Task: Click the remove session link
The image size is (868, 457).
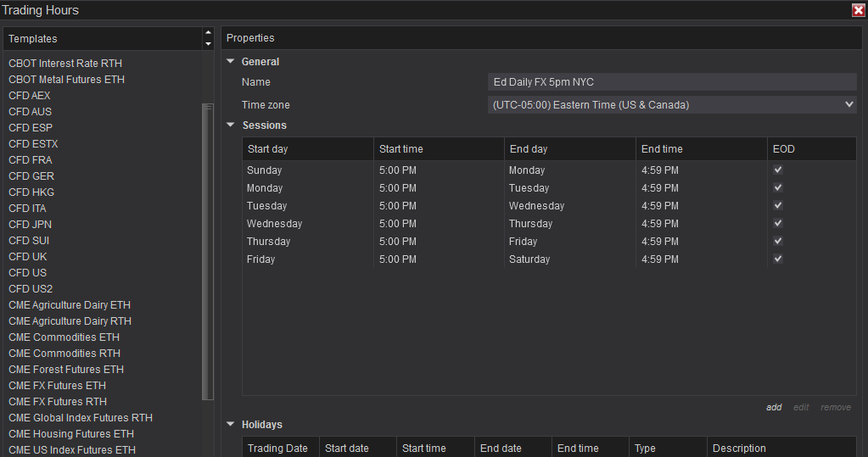Action: 835,408
